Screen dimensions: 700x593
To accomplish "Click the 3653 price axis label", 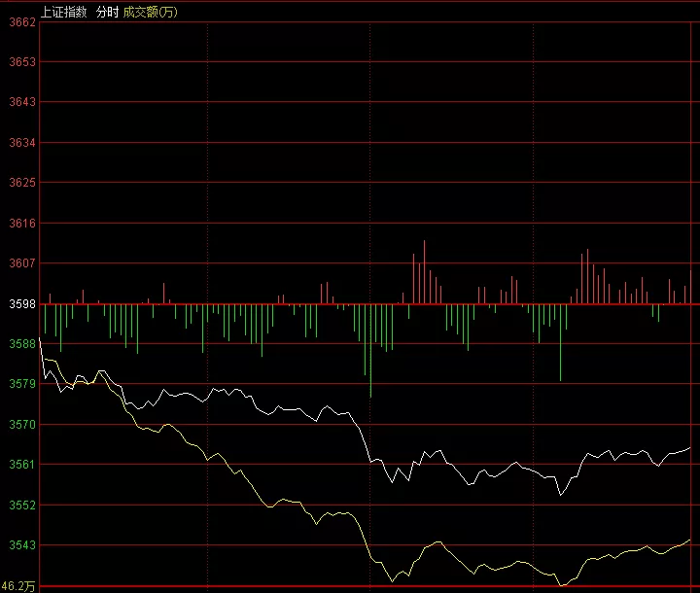I will [22, 62].
